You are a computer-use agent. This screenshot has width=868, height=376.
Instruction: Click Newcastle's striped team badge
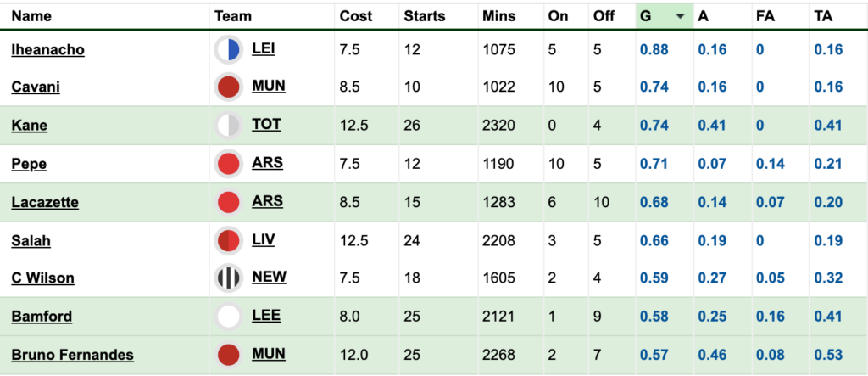(x=229, y=278)
